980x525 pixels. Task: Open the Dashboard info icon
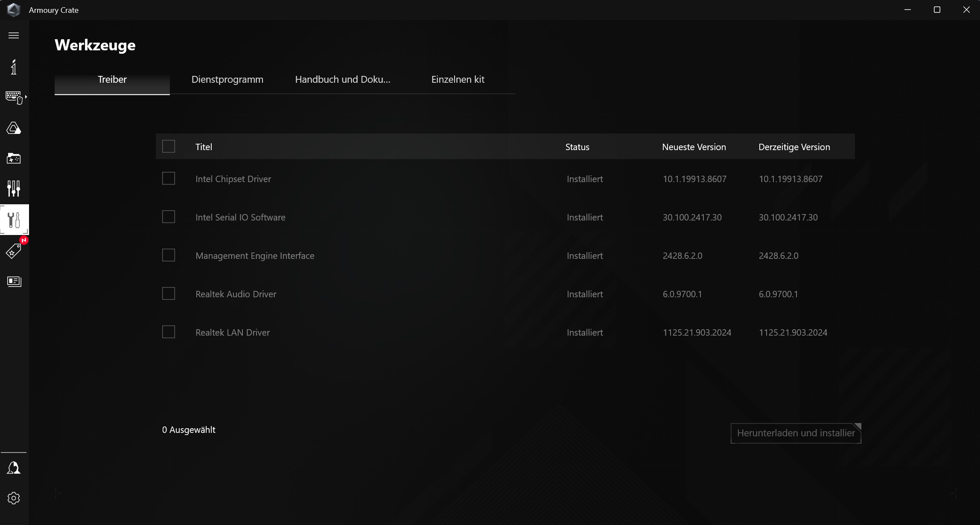(14, 67)
